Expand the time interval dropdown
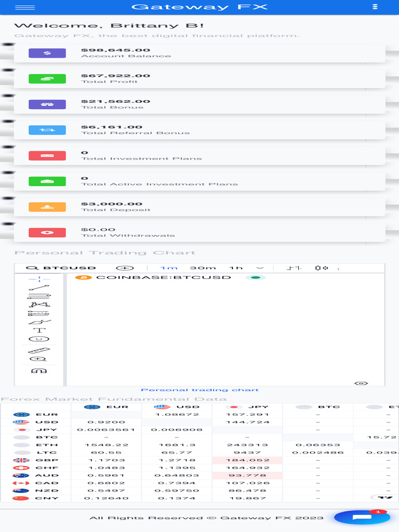The image size is (399, 532). click(260, 268)
